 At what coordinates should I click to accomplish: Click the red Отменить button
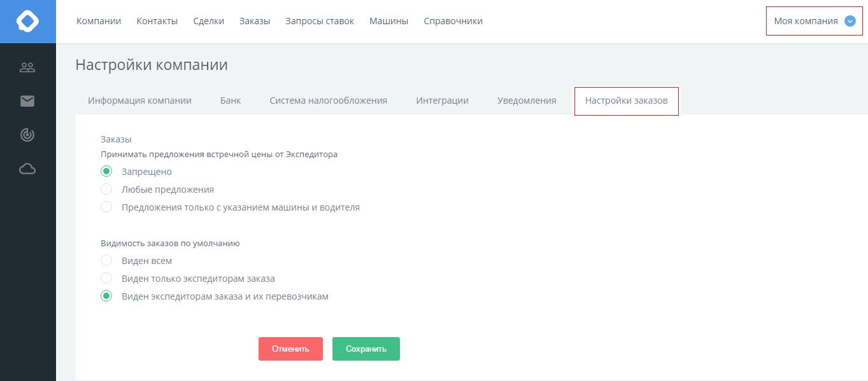point(290,349)
